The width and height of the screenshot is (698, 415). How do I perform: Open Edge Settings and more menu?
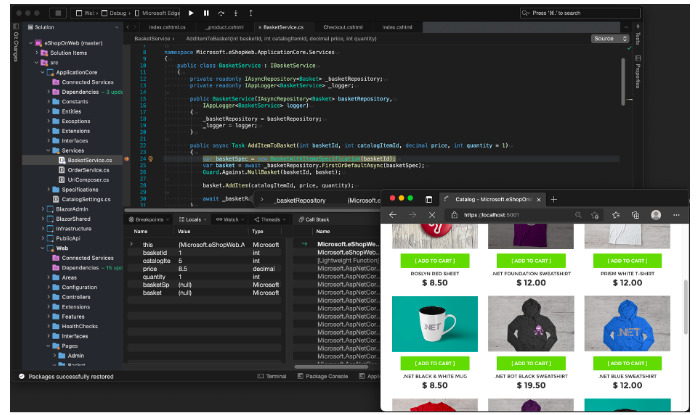click(676, 215)
